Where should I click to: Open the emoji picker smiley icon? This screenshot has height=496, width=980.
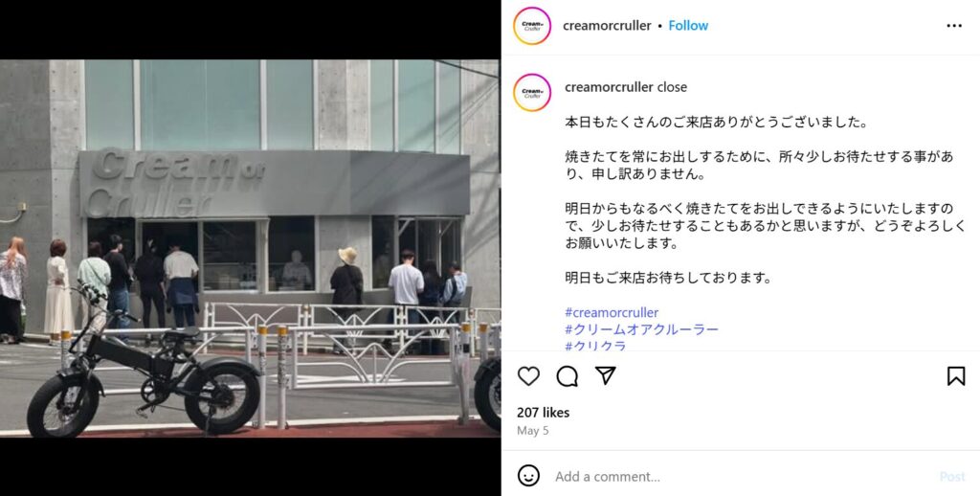click(x=528, y=476)
